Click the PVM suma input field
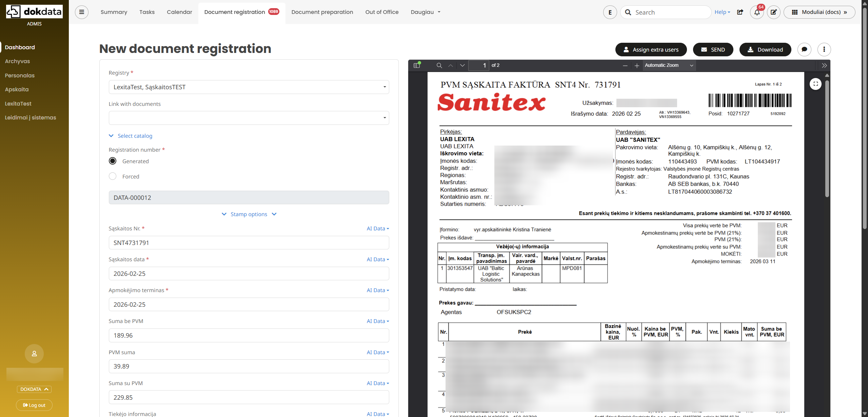This screenshot has width=868, height=417. (249, 366)
